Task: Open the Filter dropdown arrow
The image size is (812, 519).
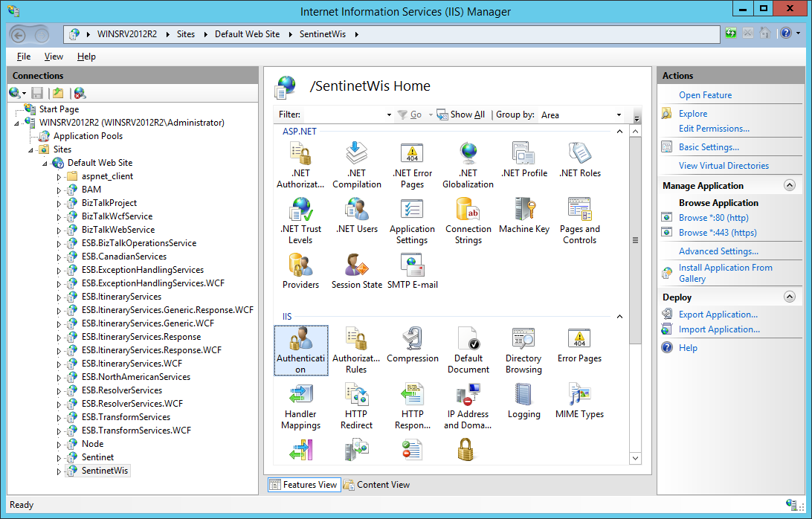Action: [389, 115]
